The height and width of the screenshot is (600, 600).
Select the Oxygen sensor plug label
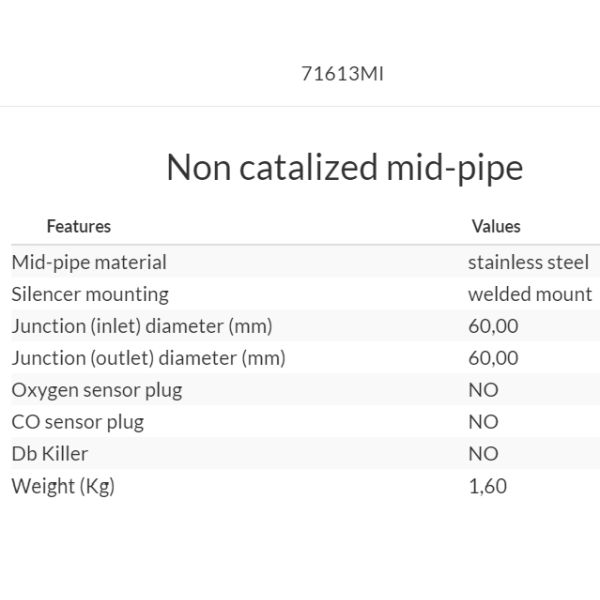(x=97, y=390)
